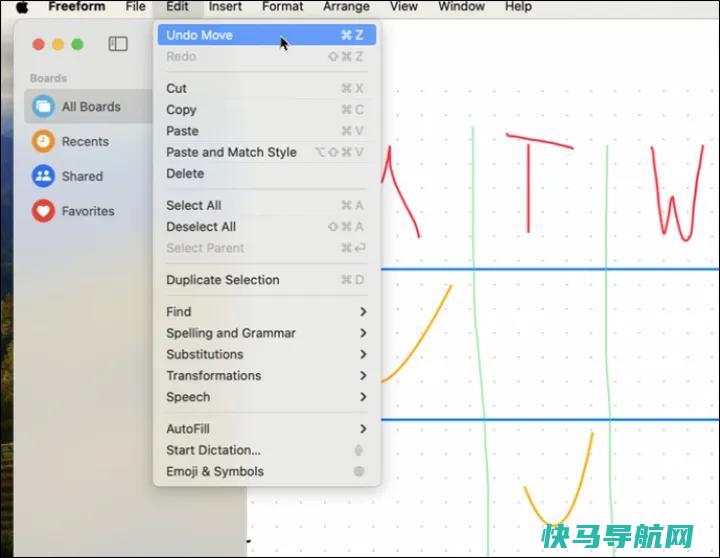Viewport: 720px width, 558px height.
Task: Click the All Boards sidebar icon
Action: 44,107
